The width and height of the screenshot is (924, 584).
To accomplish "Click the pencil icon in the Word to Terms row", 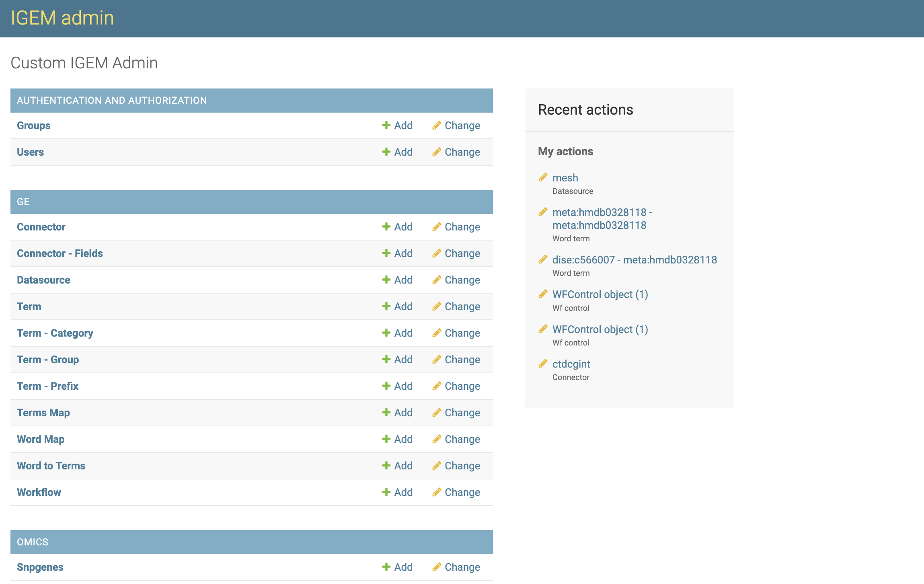I will click(x=437, y=466).
